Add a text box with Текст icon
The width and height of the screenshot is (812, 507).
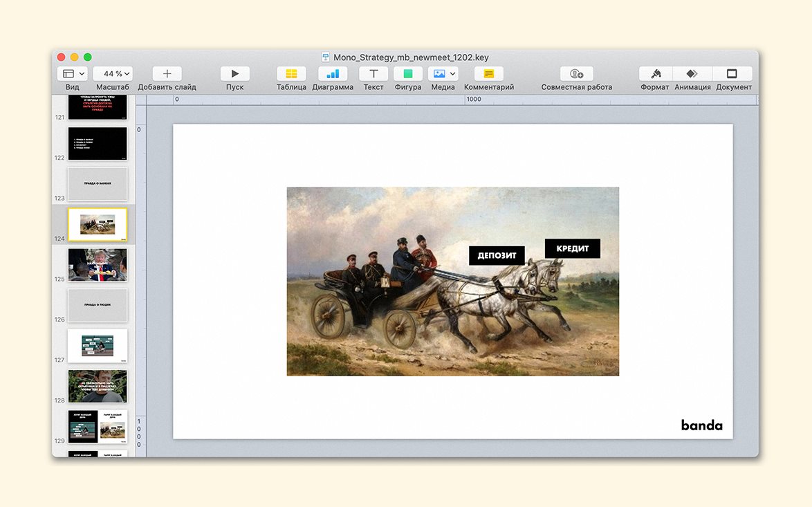coord(373,73)
